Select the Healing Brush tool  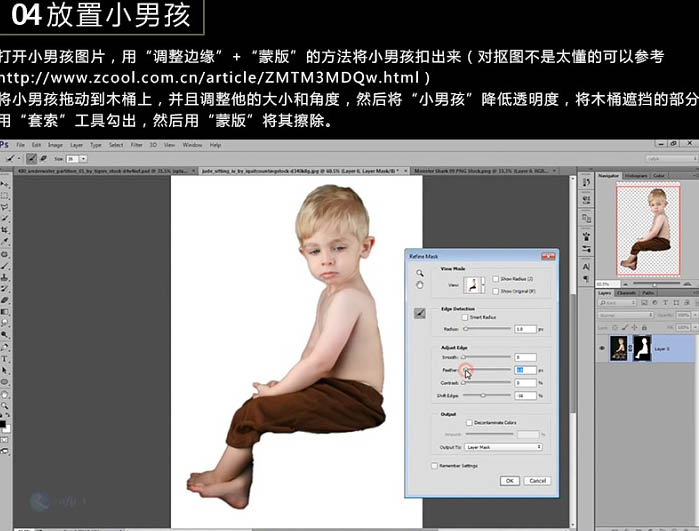pos(4,255)
